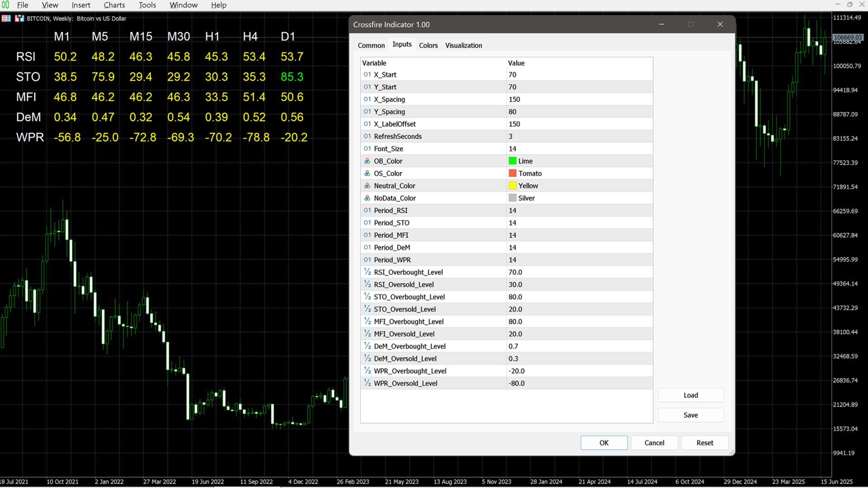Click the Load button to load presets
The height and width of the screenshot is (488, 868).
(690, 395)
